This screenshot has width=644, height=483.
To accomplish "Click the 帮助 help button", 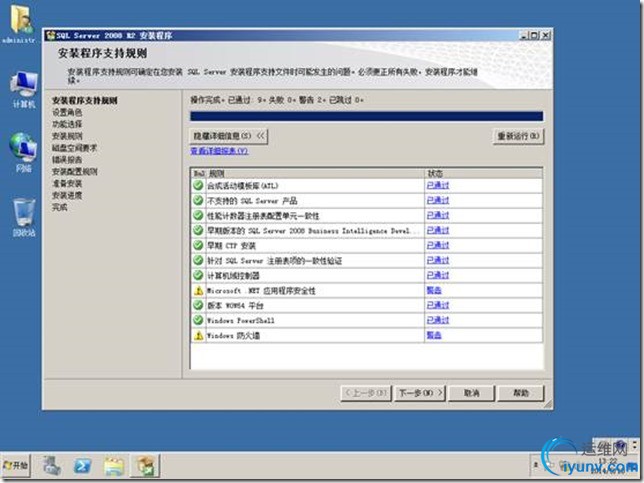I will point(521,393).
